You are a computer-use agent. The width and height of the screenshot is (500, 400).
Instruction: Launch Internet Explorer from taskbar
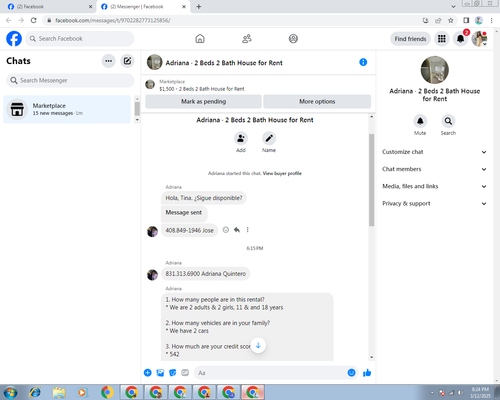pos(35,392)
